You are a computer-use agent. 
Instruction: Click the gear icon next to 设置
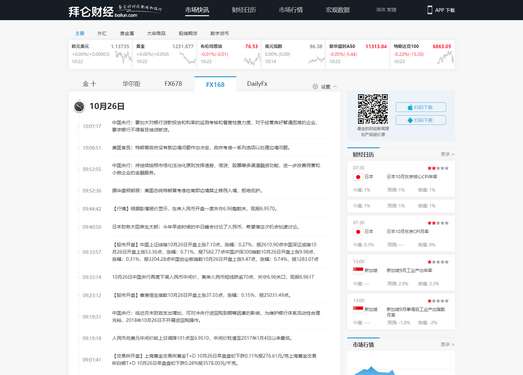coord(315,86)
